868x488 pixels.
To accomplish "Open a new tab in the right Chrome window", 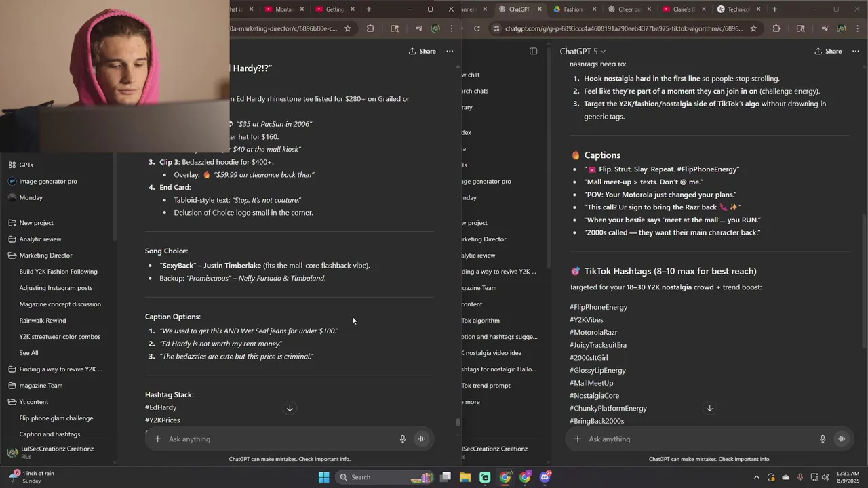I will click(774, 9).
